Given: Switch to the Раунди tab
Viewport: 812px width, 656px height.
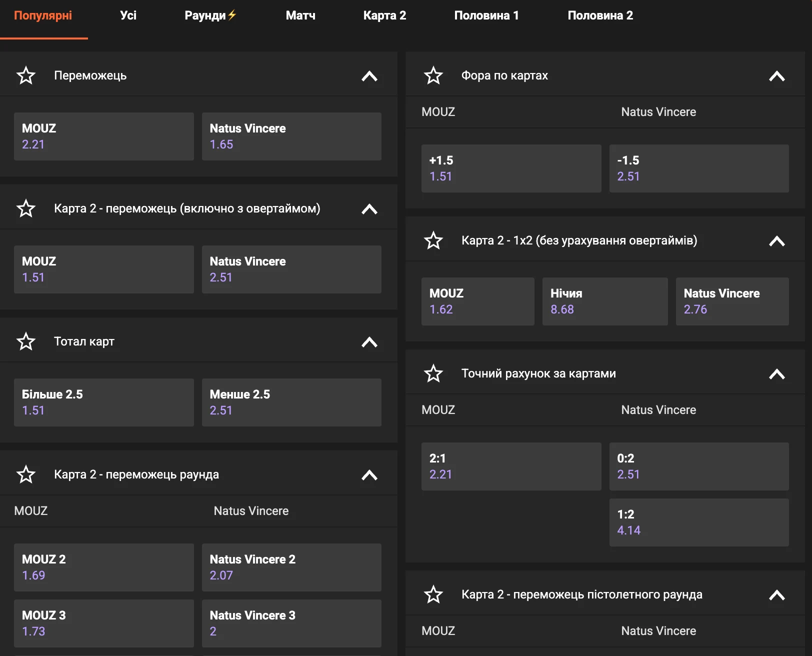Looking at the screenshot, I should point(210,15).
